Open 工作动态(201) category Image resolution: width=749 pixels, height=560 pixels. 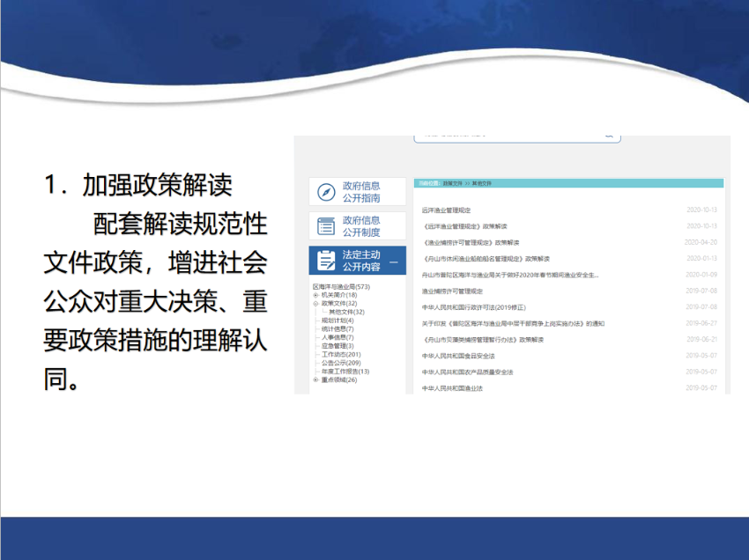coord(341,354)
